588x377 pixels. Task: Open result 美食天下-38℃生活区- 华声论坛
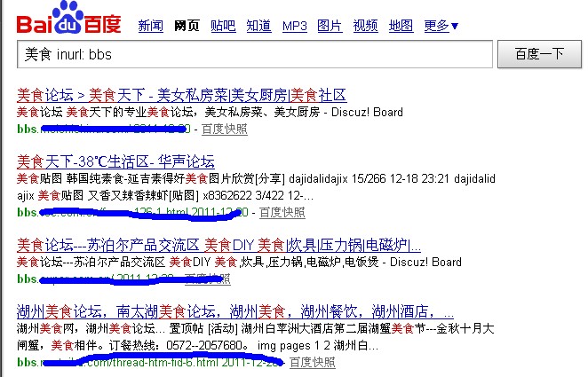pos(115,161)
